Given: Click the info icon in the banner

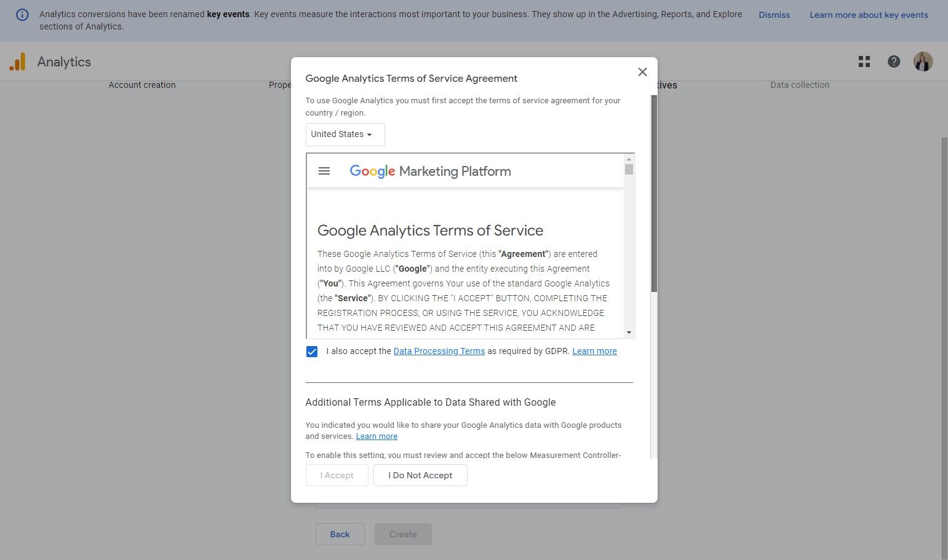Looking at the screenshot, I should [22, 15].
